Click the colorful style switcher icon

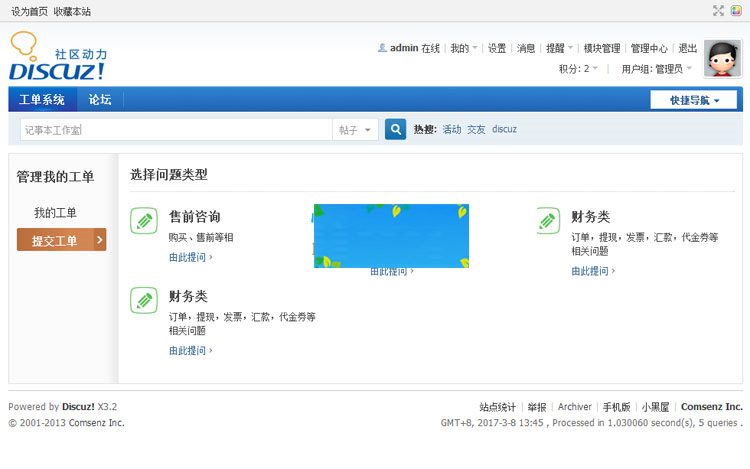(736, 11)
